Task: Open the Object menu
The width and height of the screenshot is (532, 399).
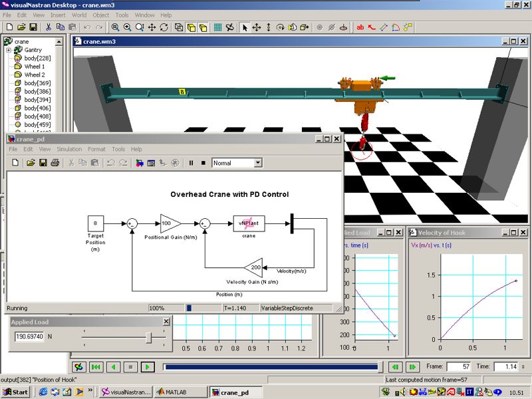Action: [101, 15]
